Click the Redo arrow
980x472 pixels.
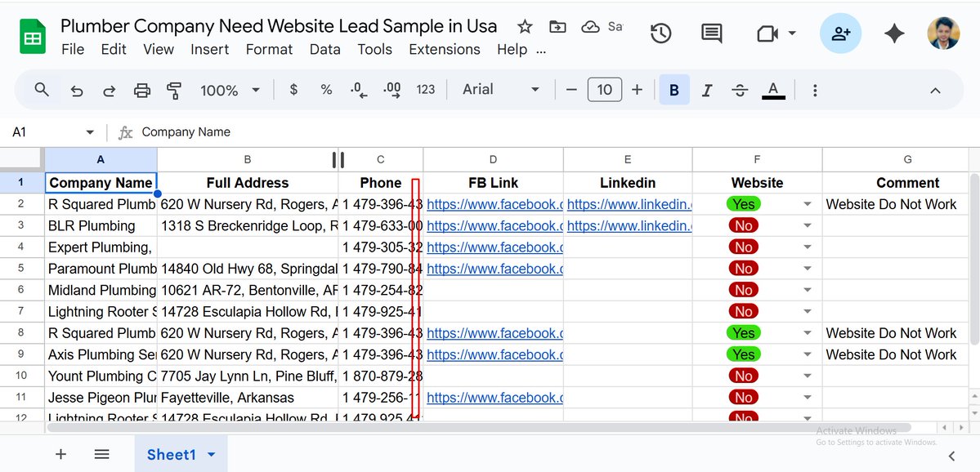pyautogui.click(x=110, y=91)
